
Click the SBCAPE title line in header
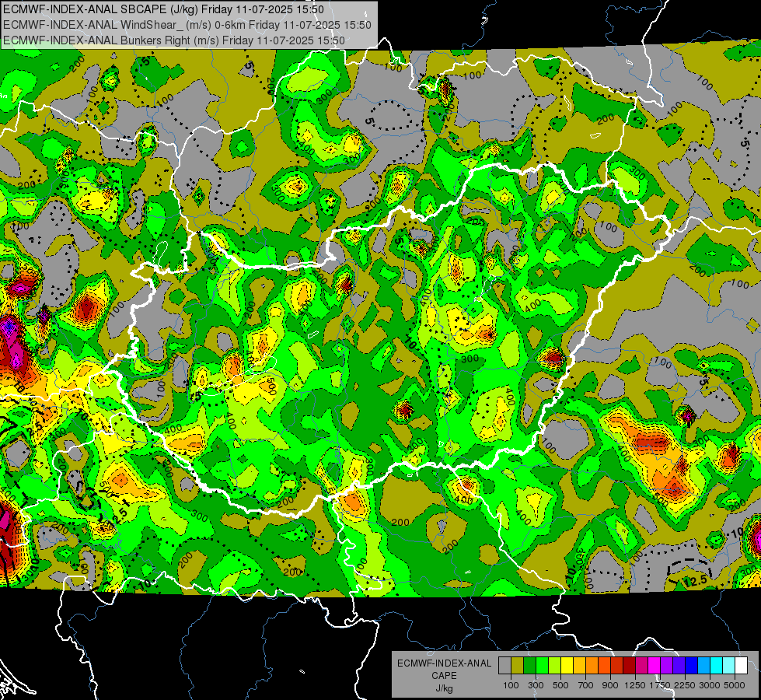pos(163,9)
